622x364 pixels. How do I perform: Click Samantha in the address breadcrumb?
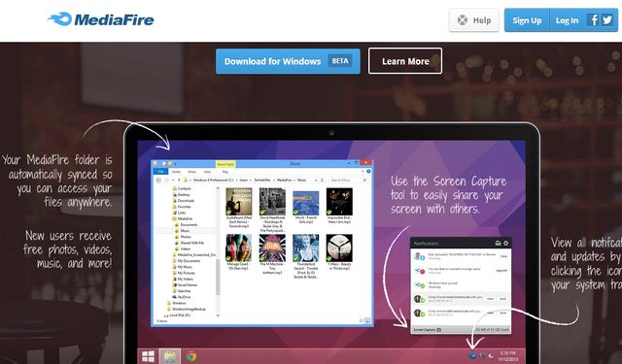[x=261, y=181]
